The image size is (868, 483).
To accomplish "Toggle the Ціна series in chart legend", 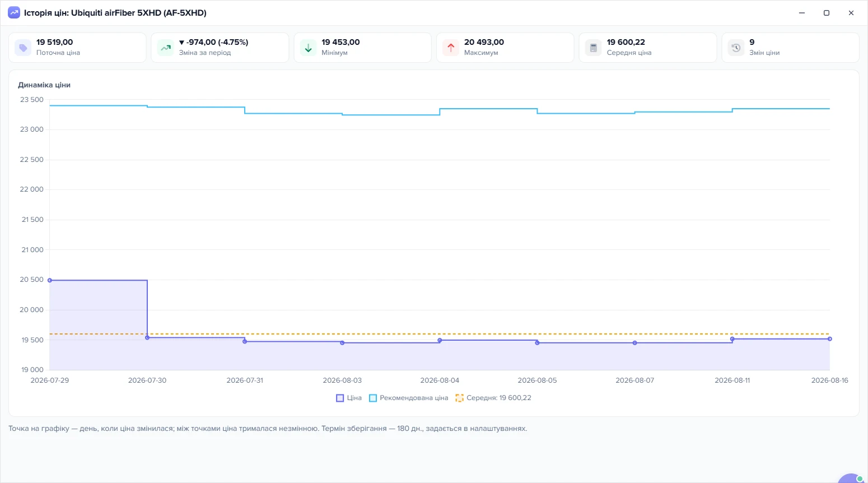I will click(x=349, y=398).
